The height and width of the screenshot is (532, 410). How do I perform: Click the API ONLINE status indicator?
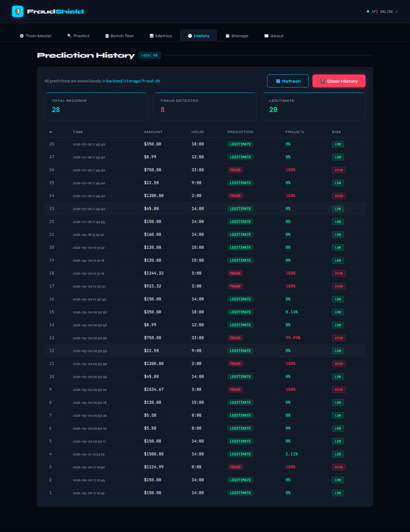click(x=382, y=12)
